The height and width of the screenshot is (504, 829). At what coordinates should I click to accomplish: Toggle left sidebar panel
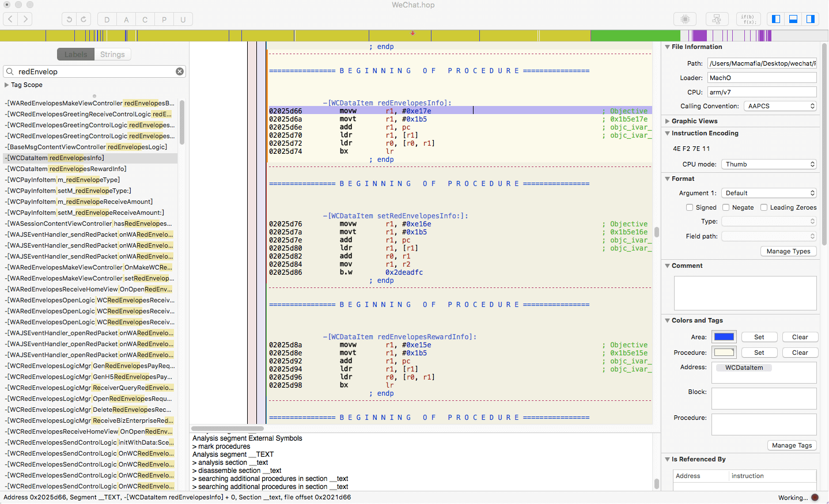coord(776,19)
